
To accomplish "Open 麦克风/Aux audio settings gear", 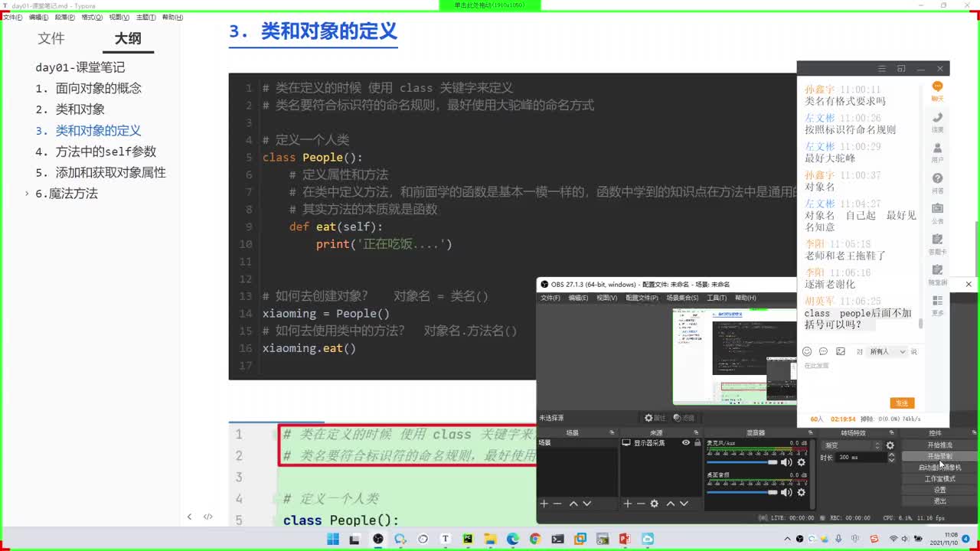I will point(802,462).
